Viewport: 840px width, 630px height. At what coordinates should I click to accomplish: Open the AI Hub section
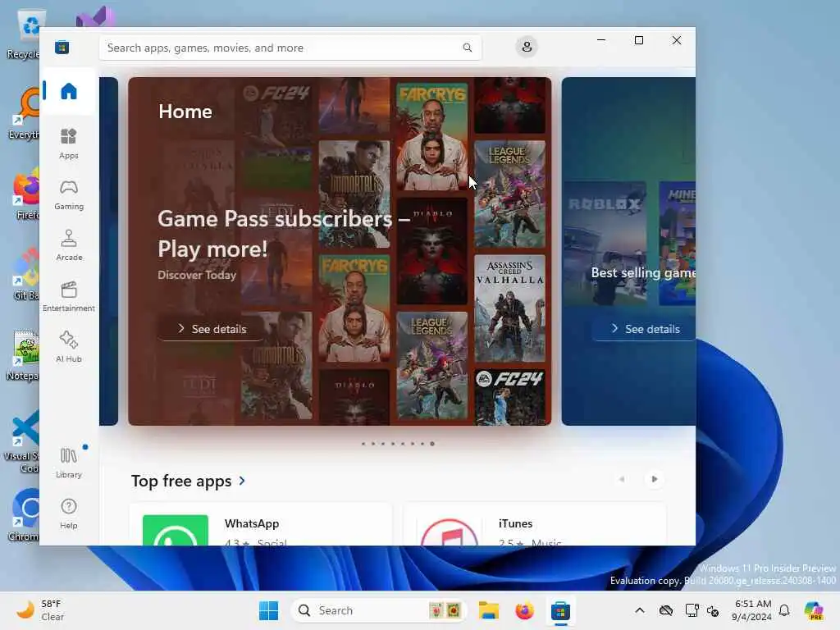coord(69,347)
